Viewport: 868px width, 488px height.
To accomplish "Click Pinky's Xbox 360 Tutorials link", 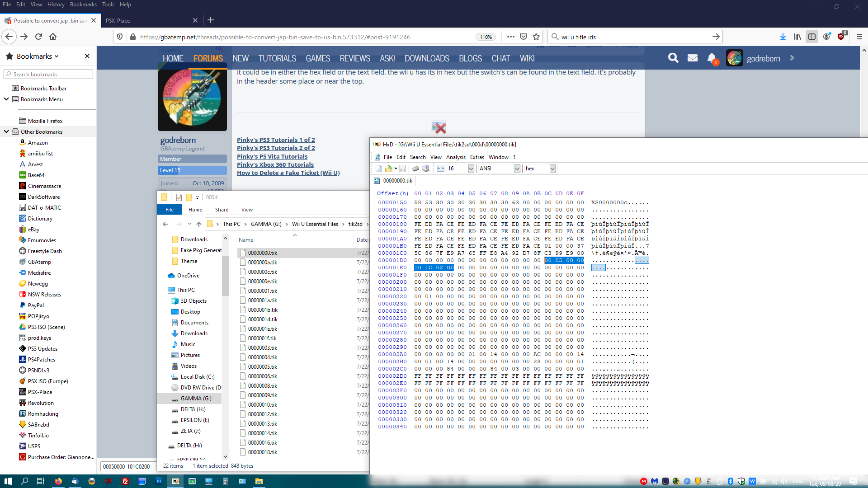I will coord(275,165).
